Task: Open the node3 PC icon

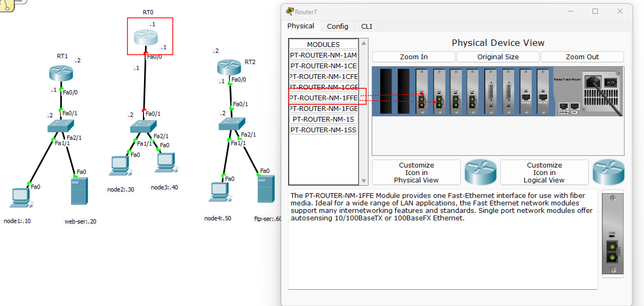Action: click(167, 162)
